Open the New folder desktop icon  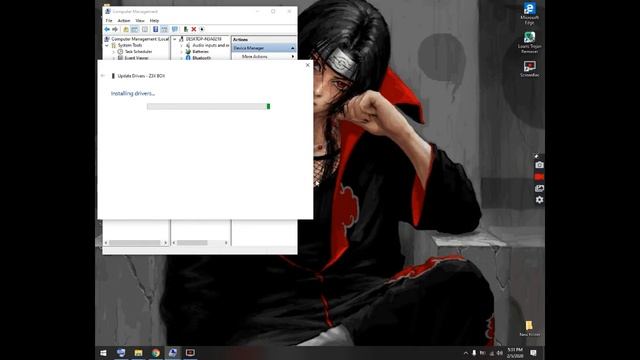[x=529, y=328]
